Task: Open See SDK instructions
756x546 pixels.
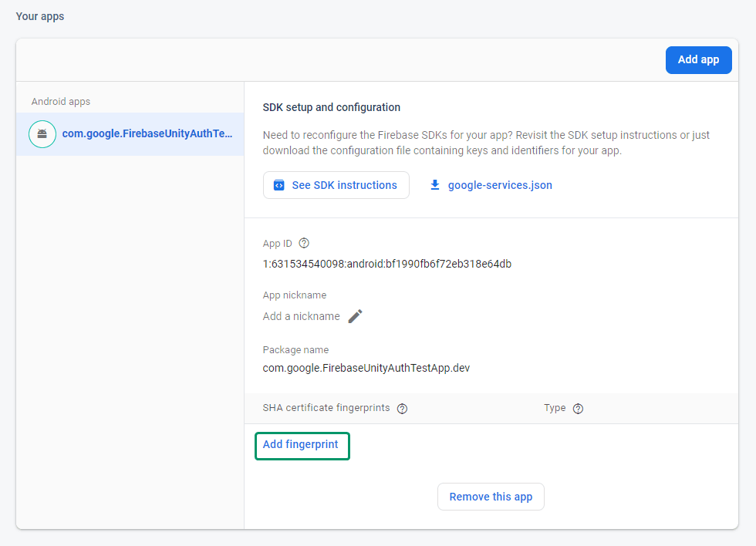Action: coord(336,185)
